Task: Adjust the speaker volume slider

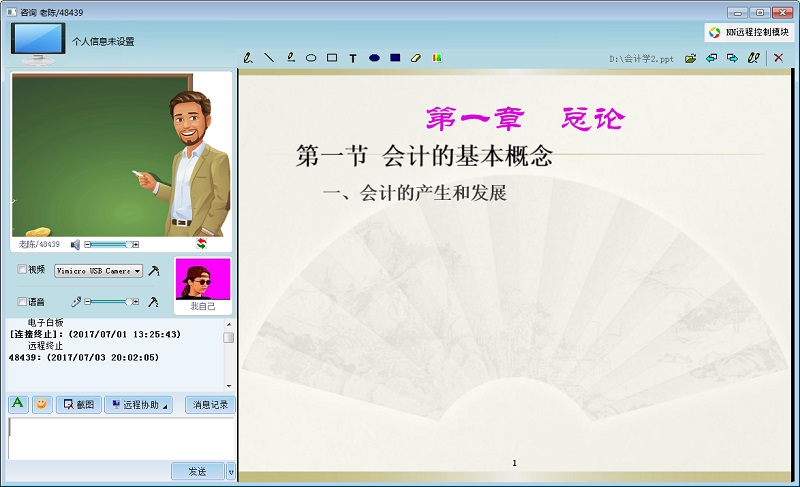Action: (x=111, y=245)
